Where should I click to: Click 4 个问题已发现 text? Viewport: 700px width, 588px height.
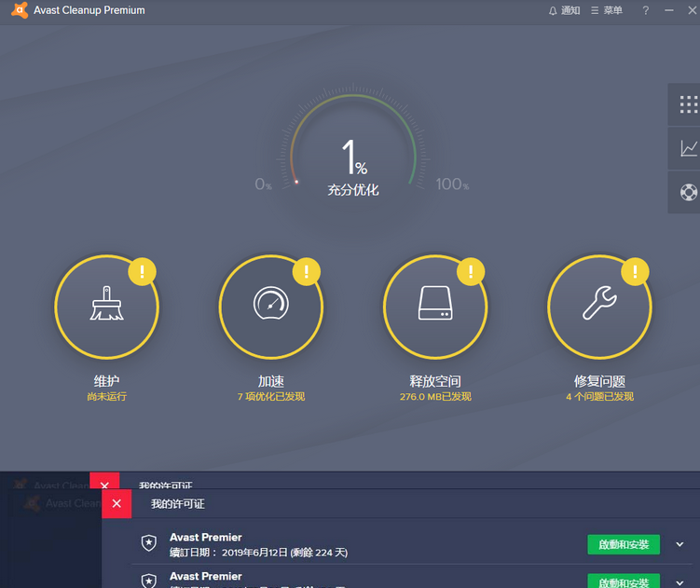[599, 396]
